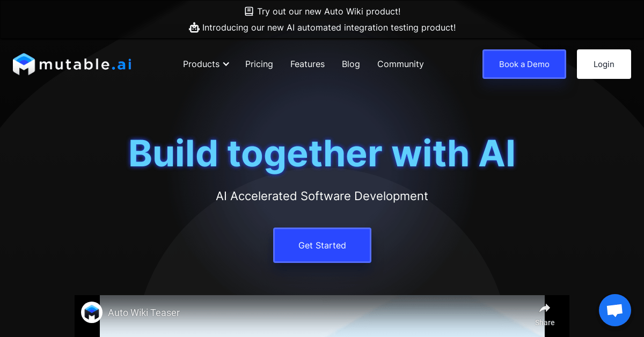Open the Products menu
Screen dimensions: 644x337
(206, 64)
